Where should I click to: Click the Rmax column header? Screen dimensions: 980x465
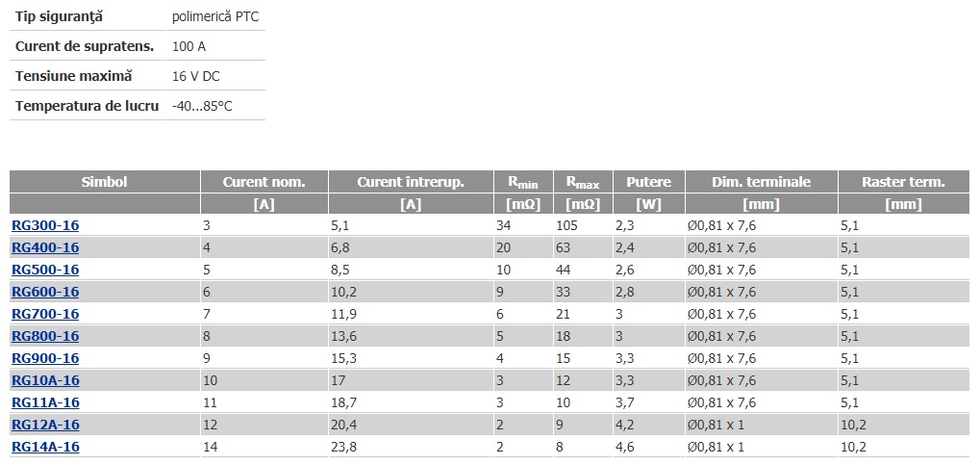pos(583,182)
